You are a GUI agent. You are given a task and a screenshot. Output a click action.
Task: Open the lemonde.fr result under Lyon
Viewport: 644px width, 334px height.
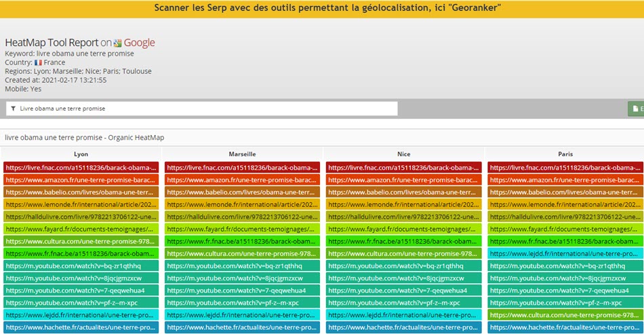pyautogui.click(x=81, y=204)
